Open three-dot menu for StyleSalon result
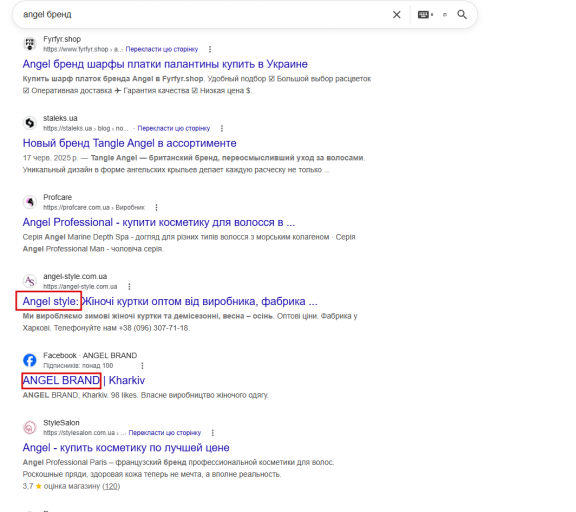 pyautogui.click(x=213, y=433)
